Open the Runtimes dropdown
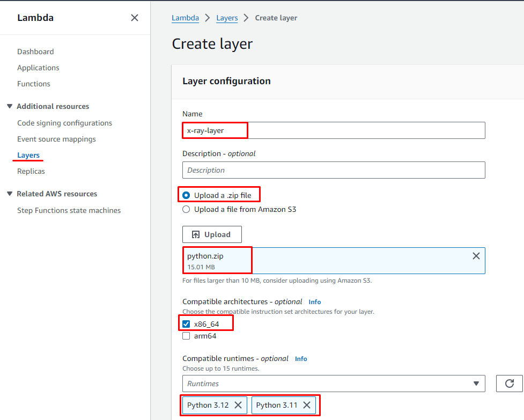Image resolution: width=524 pixels, height=420 pixels. point(333,384)
